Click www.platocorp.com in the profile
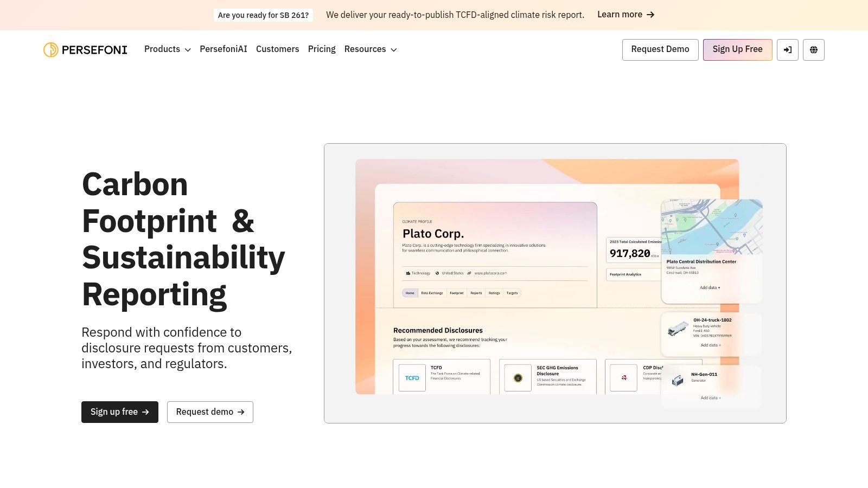This screenshot has width=868, height=488. [490, 273]
